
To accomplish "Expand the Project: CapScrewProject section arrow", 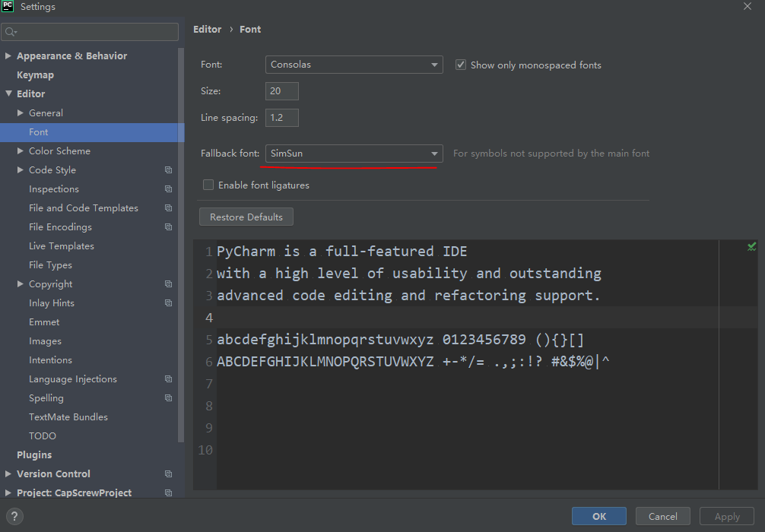I will coord(8,492).
